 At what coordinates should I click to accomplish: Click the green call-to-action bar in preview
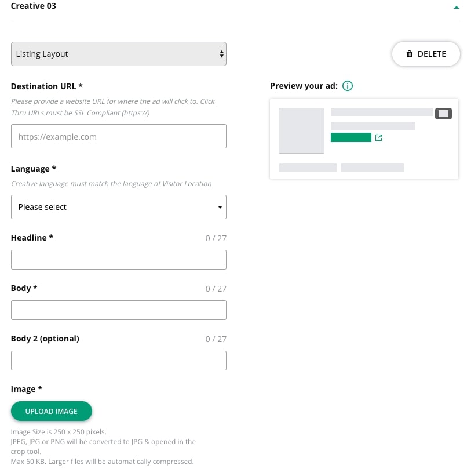point(351,137)
